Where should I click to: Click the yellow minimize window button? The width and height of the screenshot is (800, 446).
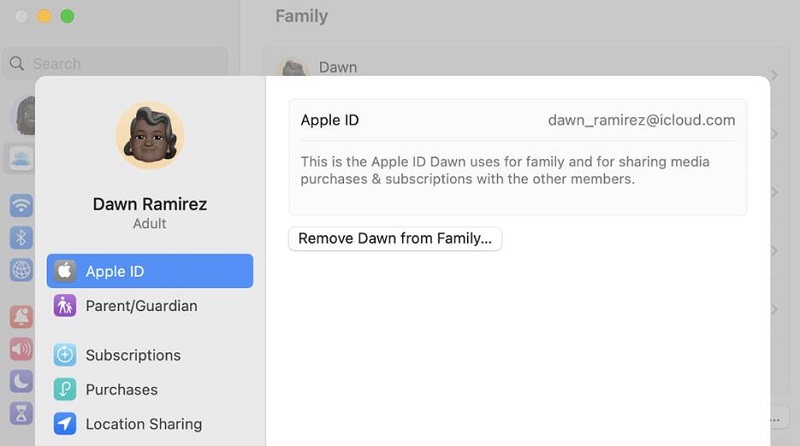pos(44,16)
